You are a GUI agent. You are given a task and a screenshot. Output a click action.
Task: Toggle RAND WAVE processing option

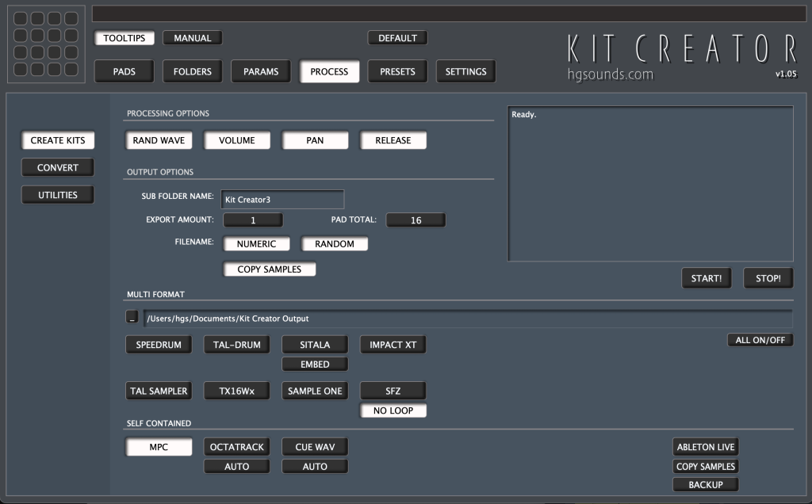(159, 140)
